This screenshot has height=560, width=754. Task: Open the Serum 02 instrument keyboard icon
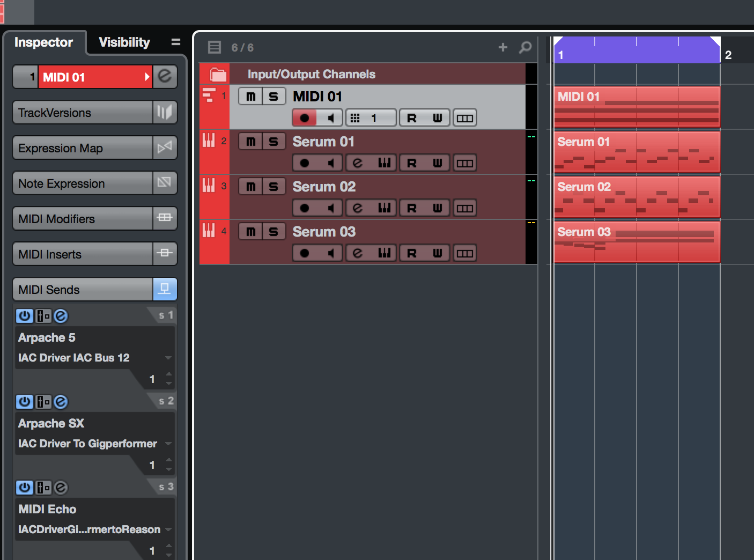coord(384,208)
